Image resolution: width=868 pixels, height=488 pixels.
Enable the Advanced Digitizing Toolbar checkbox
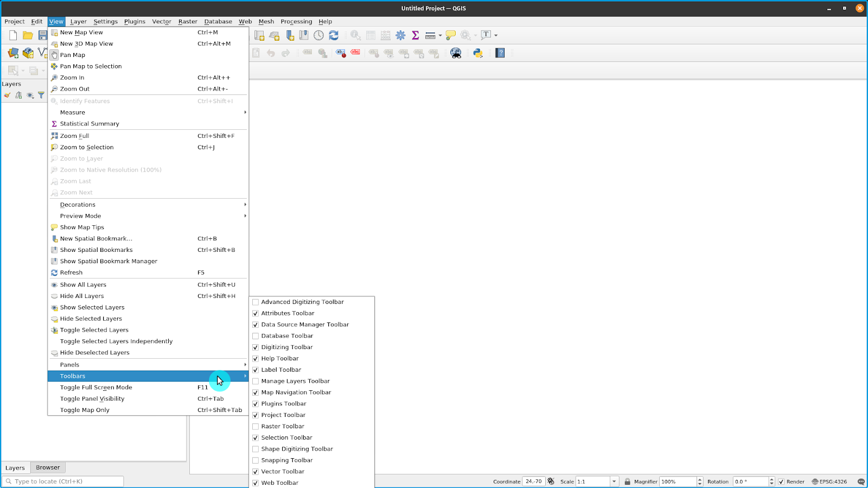[256, 302]
